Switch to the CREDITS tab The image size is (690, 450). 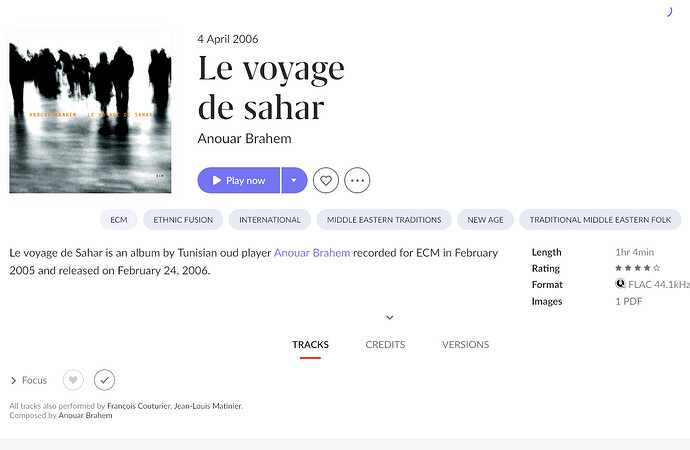click(x=385, y=344)
